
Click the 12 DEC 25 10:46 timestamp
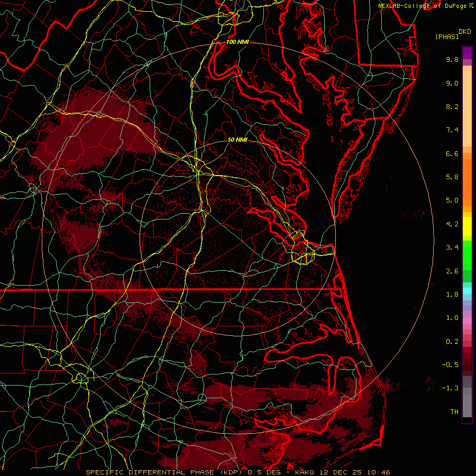[354, 472]
